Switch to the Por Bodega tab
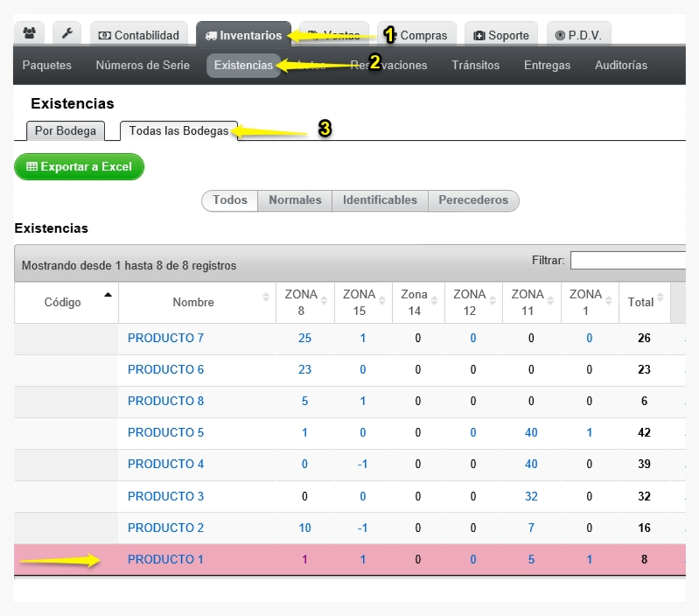Screen dimensions: 699x616 point(66,131)
